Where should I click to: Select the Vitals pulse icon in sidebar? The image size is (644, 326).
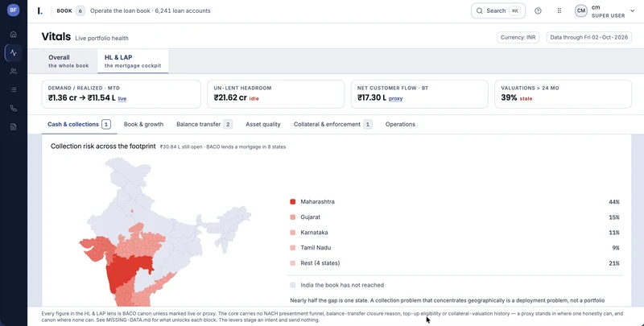coord(13,52)
